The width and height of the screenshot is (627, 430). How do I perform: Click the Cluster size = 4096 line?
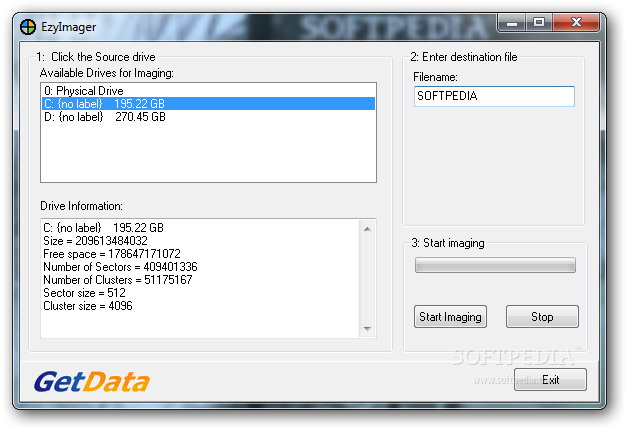pos(88,306)
